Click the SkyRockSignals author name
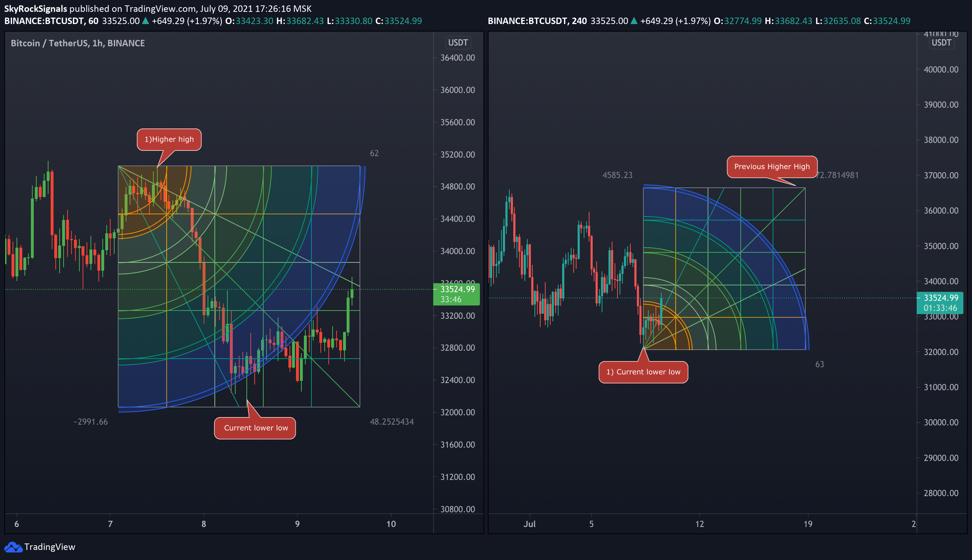The height and width of the screenshot is (560, 972). (x=36, y=9)
